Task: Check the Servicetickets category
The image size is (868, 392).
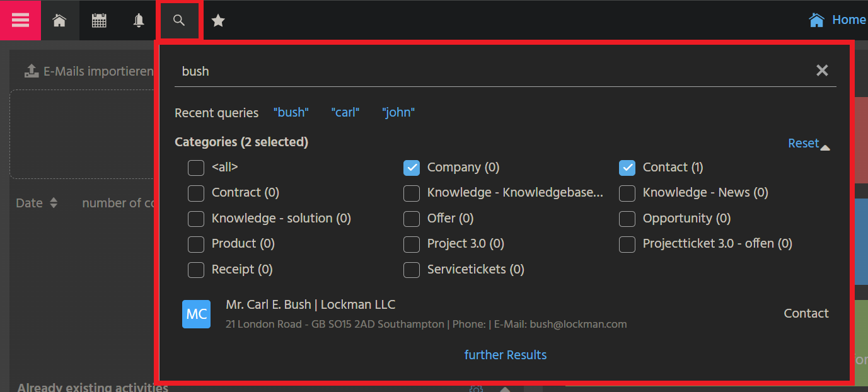Action: coord(412,270)
